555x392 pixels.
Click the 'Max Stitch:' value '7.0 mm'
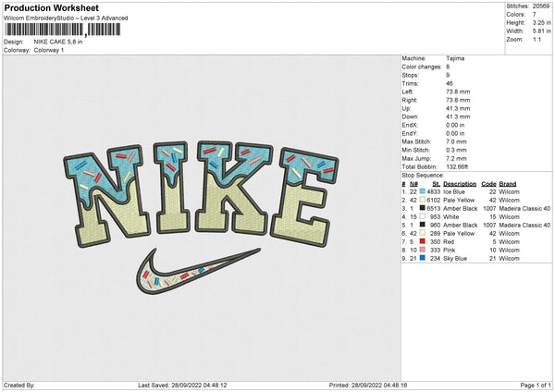click(x=456, y=141)
